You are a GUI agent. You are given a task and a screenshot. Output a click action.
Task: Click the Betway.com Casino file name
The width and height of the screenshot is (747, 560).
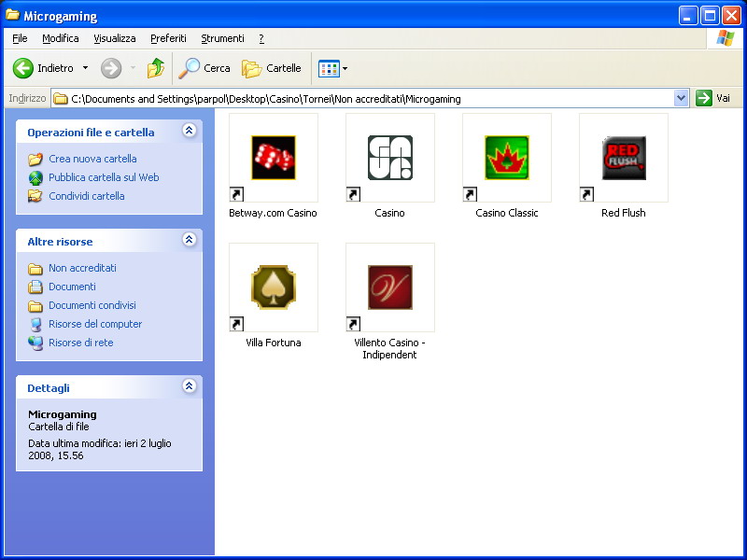click(x=273, y=213)
